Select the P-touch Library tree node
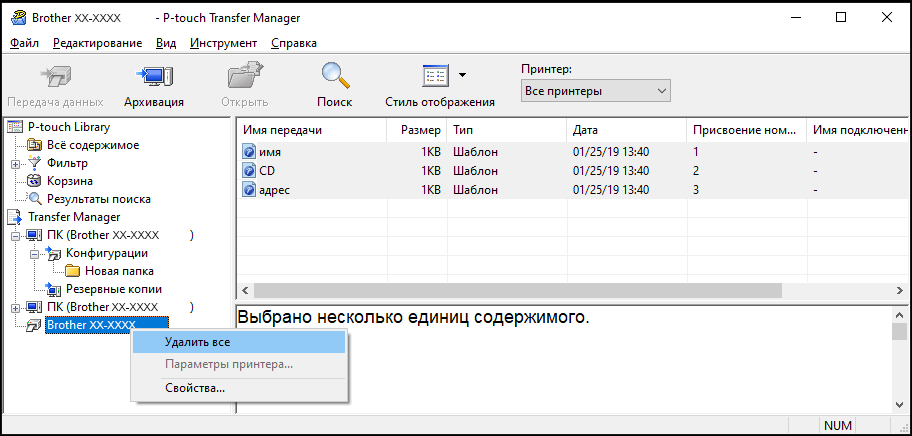The image size is (912, 436). click(x=69, y=127)
